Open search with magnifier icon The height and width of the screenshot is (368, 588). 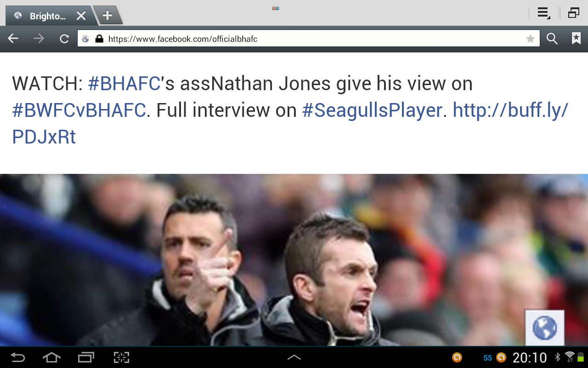click(x=552, y=39)
